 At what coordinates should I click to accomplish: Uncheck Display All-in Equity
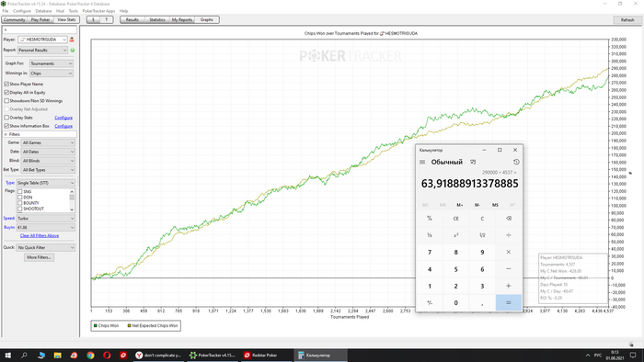point(6,92)
